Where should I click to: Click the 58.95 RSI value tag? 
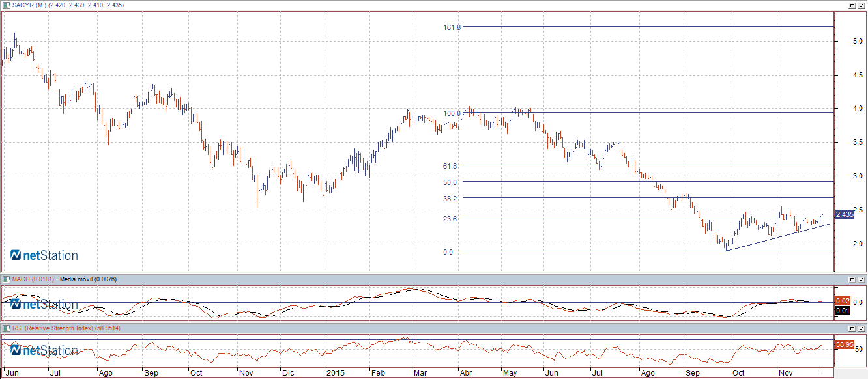click(x=845, y=344)
